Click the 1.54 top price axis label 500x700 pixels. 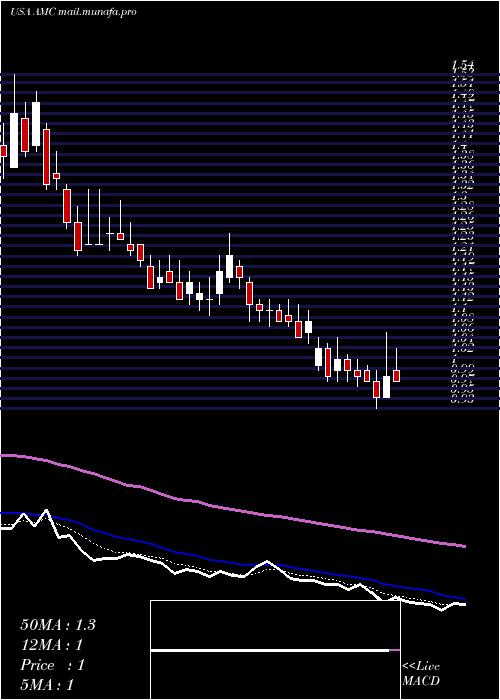[463, 64]
